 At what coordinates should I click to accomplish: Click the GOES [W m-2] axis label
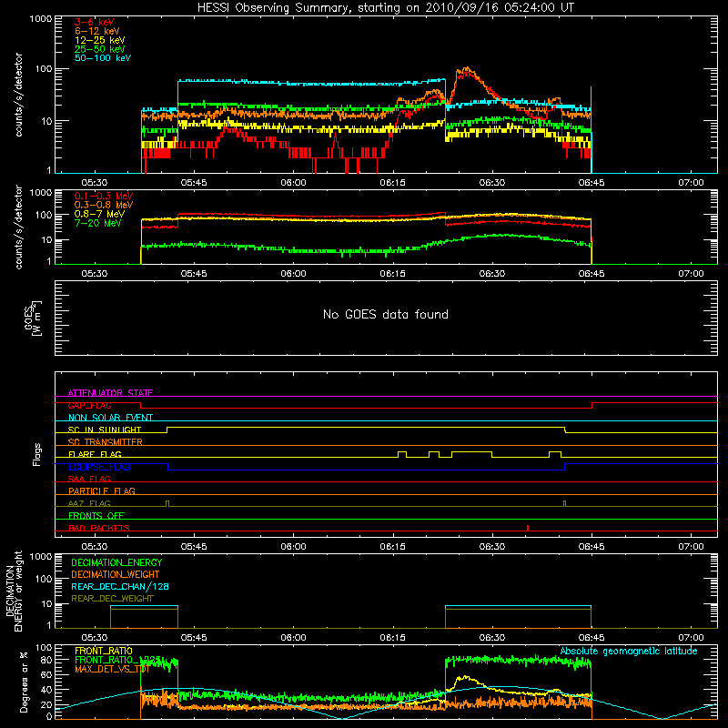(x=33, y=318)
